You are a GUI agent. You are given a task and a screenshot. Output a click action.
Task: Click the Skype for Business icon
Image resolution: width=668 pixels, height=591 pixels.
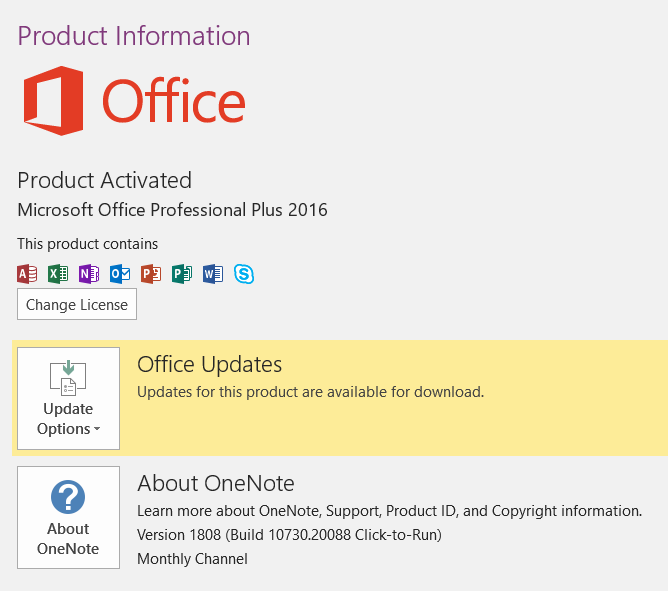coord(244,274)
